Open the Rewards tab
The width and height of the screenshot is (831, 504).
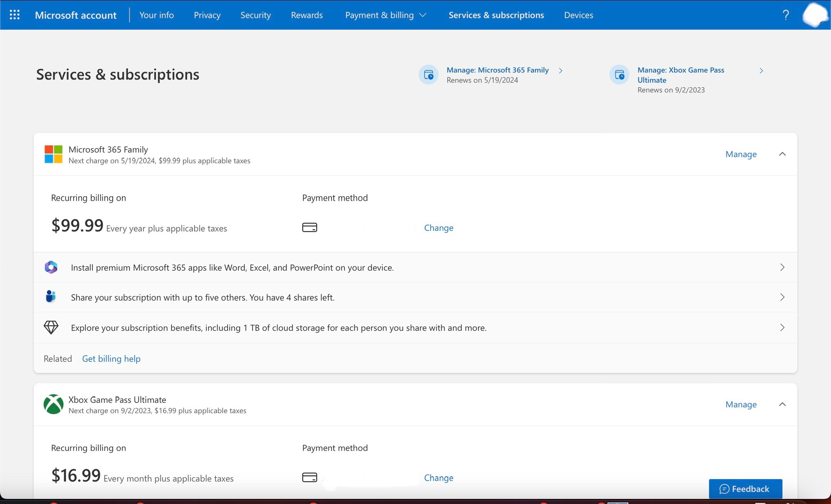(x=307, y=15)
